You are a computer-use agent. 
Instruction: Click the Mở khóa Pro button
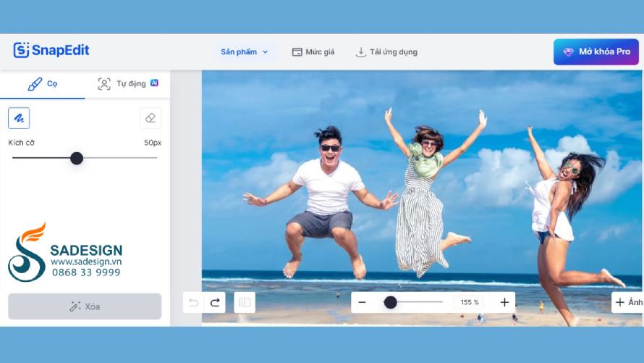click(x=596, y=51)
